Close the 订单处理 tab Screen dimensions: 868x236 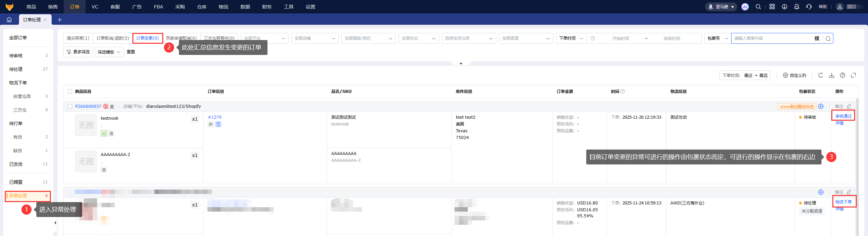click(x=45, y=20)
